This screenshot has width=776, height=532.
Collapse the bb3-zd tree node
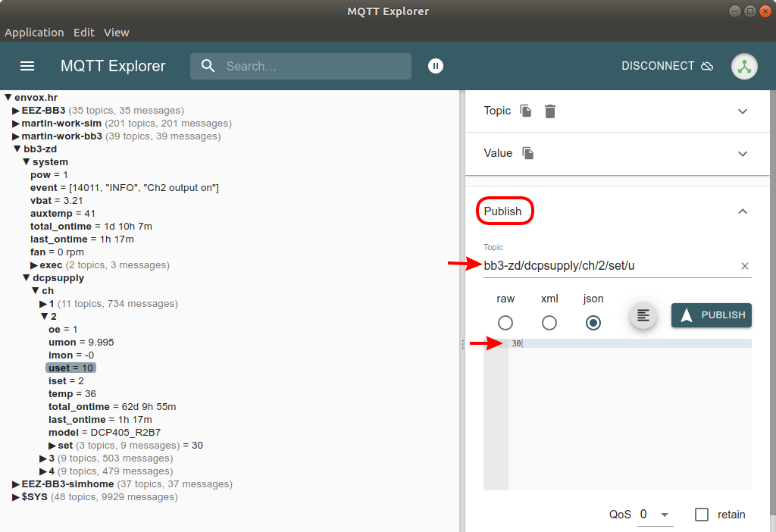(x=17, y=149)
